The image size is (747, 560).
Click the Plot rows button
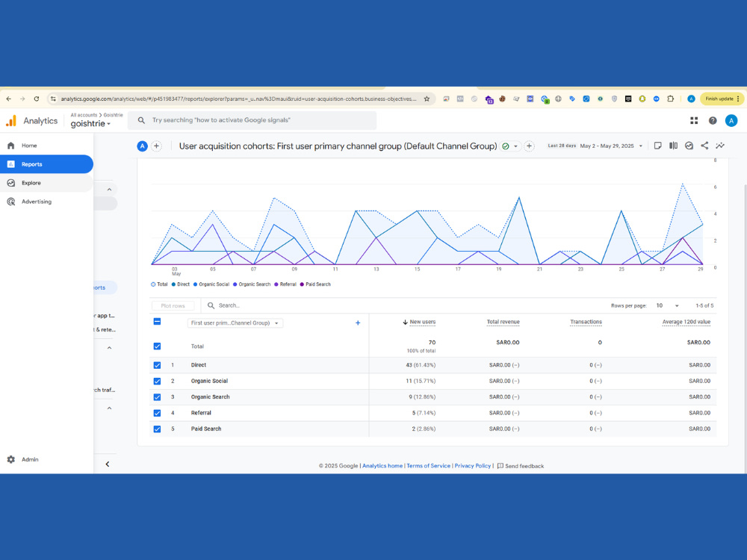[x=173, y=305]
